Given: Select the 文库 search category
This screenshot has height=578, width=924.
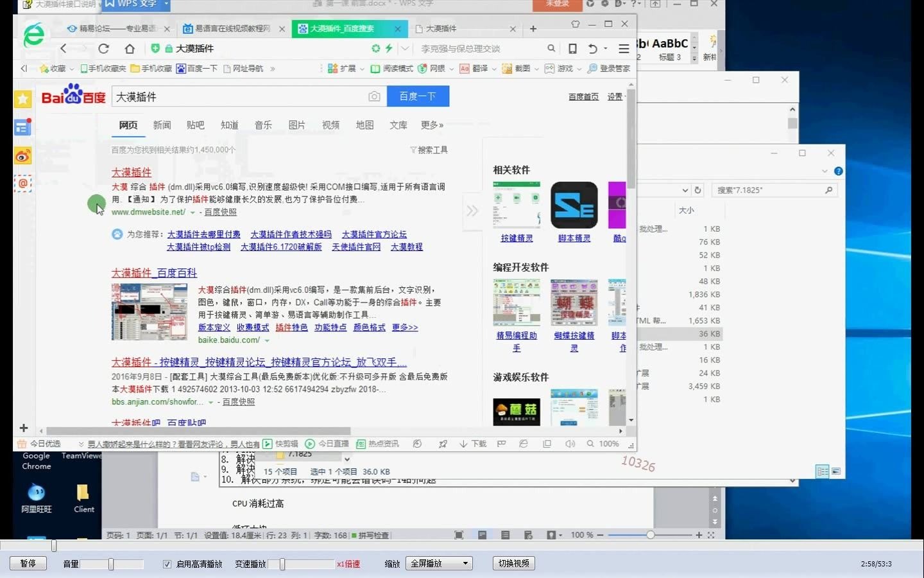Looking at the screenshot, I should (398, 125).
